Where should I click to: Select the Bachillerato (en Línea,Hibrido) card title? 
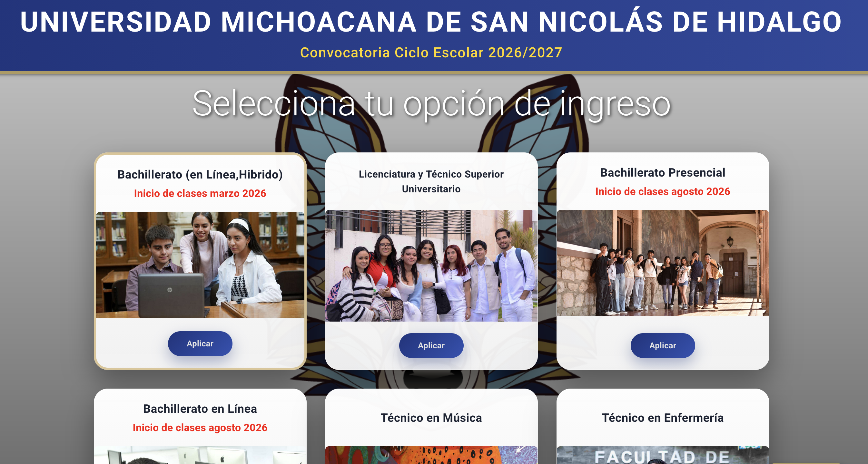200,174
